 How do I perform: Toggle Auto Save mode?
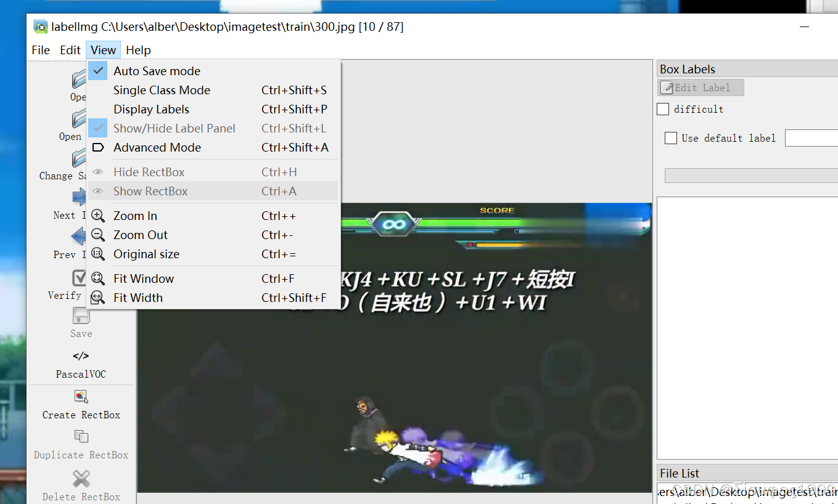213,71
